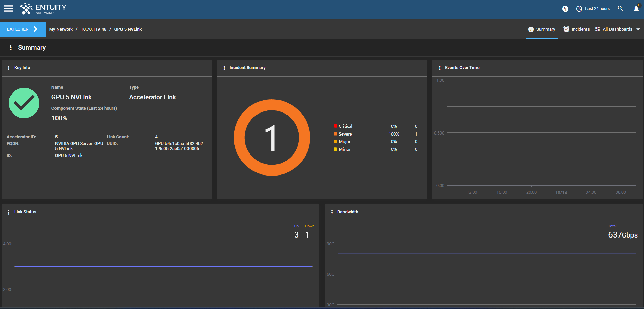
Task: Select the Critical legend swatch
Action: [x=335, y=126]
